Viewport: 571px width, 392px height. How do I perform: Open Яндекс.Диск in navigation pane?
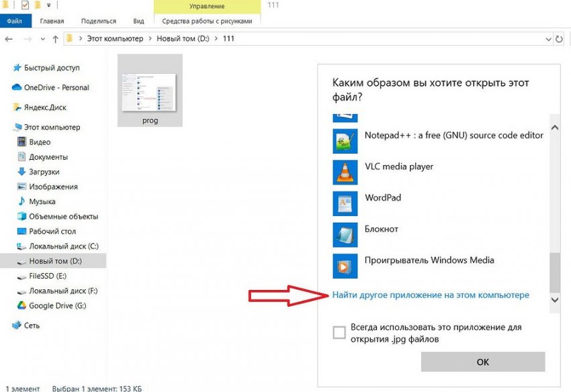45,107
